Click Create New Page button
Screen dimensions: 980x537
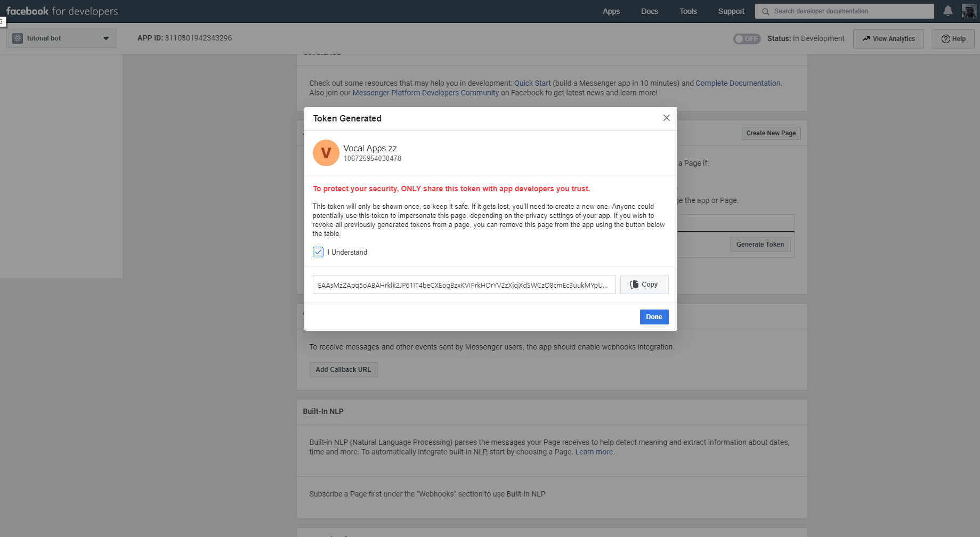pos(771,133)
